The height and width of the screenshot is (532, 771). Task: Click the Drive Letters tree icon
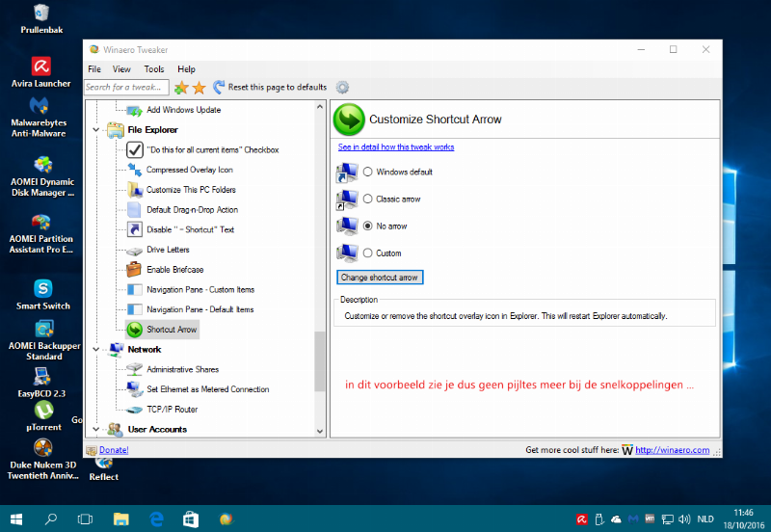point(135,250)
